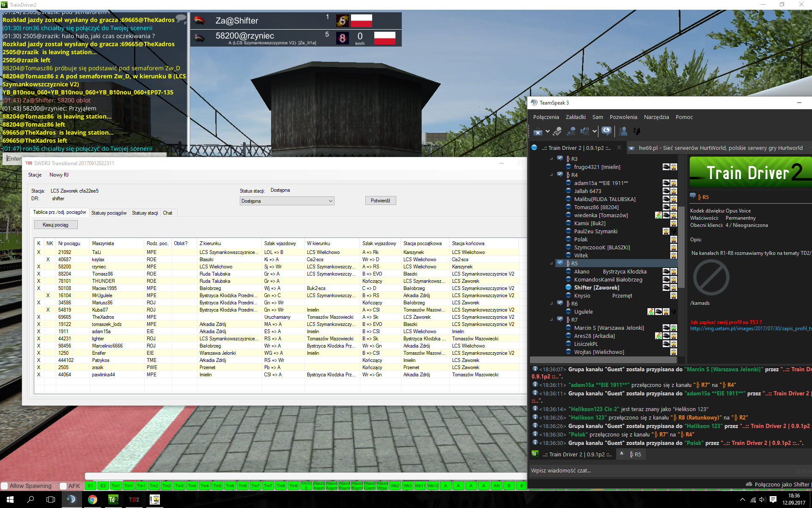Click the train badge beside Marcin S [Warszawa Jelonki]
The image size is (812, 508).
coord(674,328)
